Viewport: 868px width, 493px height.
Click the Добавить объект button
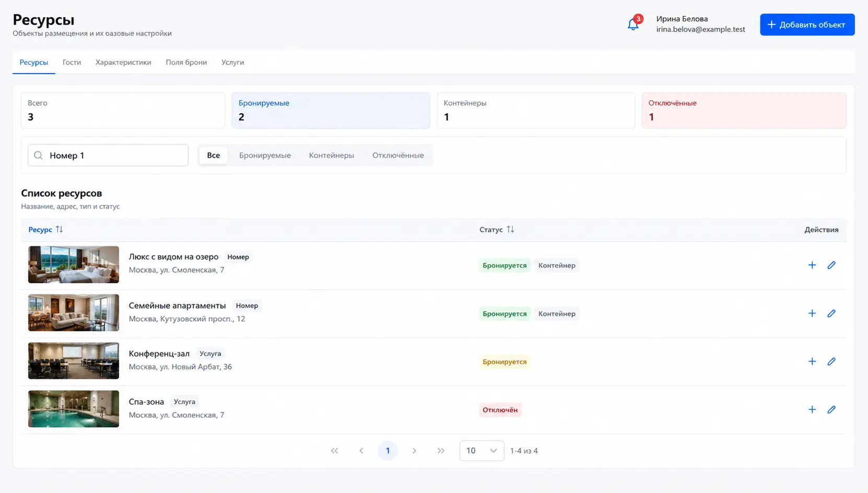(x=807, y=25)
